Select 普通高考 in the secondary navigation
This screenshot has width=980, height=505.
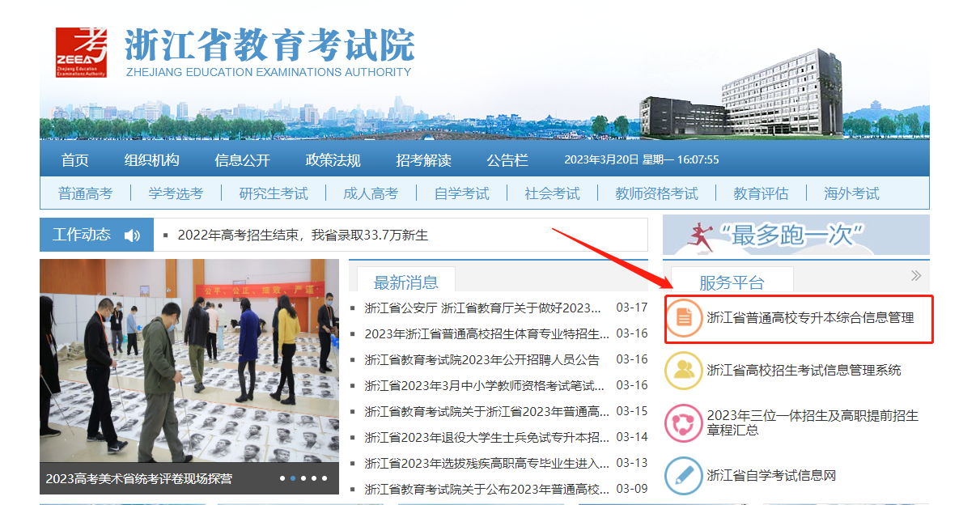pos(85,193)
